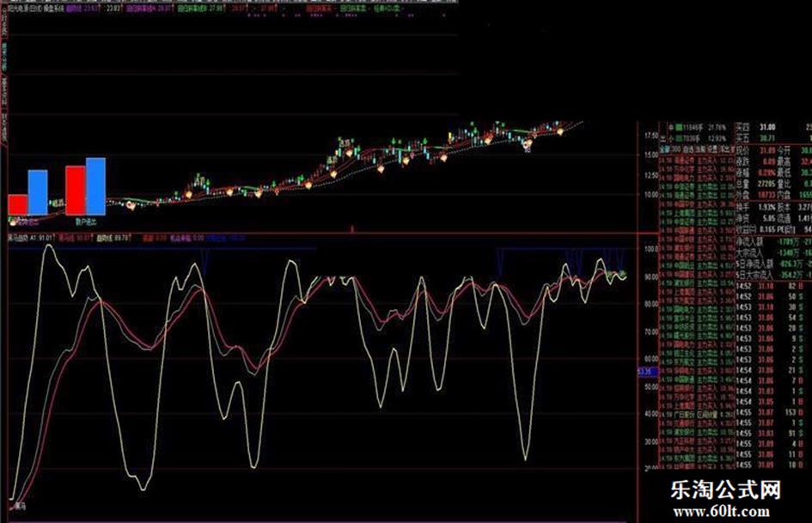The image size is (812, 523).
Task: Click the 乐淘公式网 watermark text
Action: click(724, 492)
